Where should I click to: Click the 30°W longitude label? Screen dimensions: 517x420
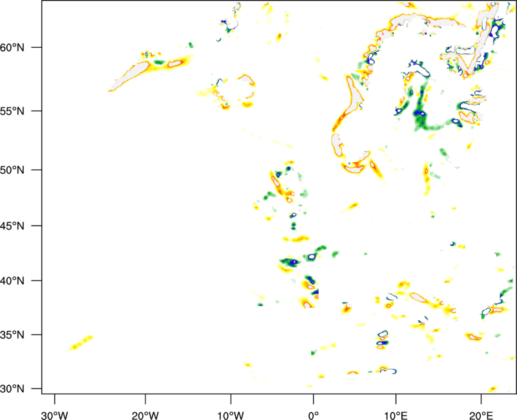54,415
